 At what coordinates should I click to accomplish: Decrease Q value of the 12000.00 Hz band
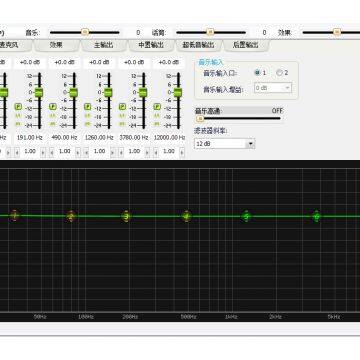click(155, 153)
